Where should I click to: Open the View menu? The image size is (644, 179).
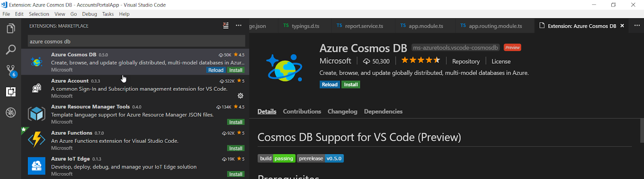point(60,14)
